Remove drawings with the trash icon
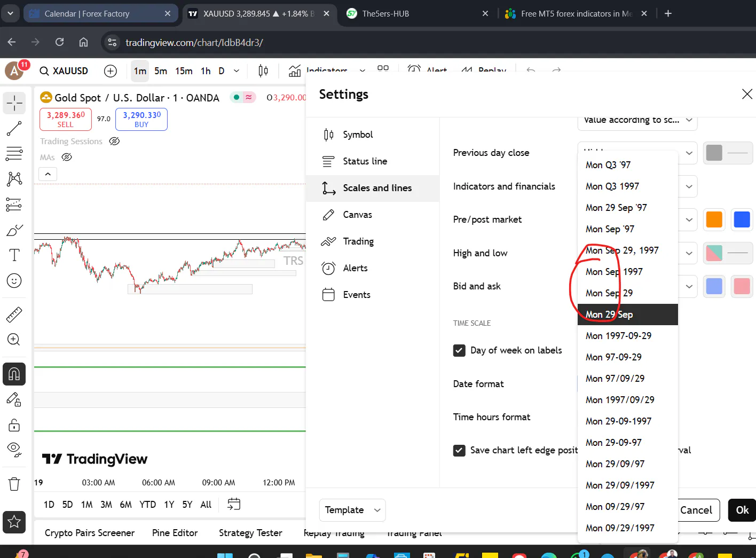This screenshot has height=558, width=756. click(14, 484)
